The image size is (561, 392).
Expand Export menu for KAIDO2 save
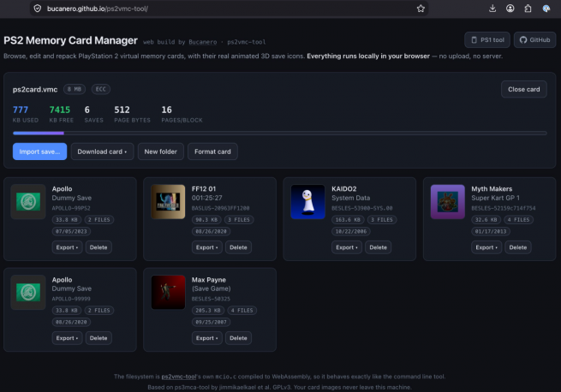coord(347,247)
